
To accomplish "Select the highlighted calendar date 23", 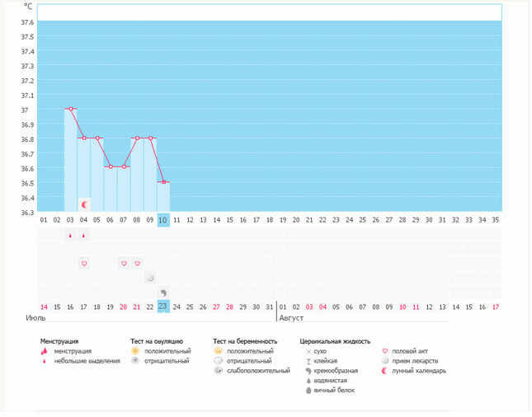I will click(x=163, y=307).
